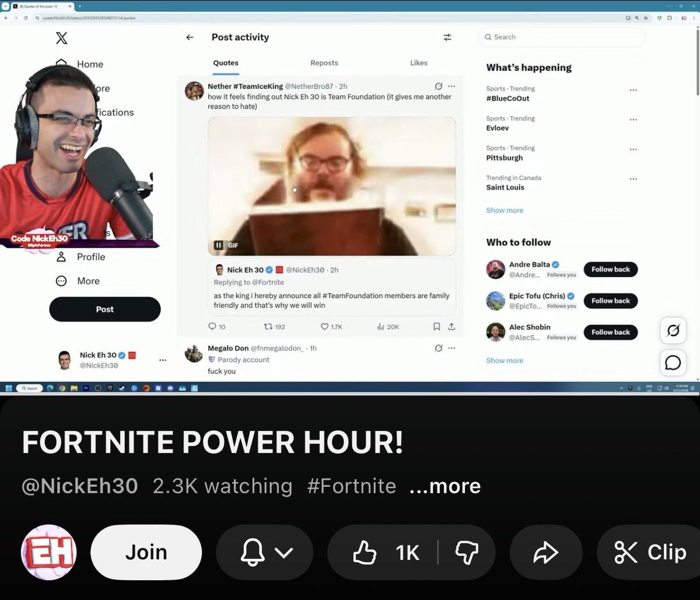
Task: Click the Grok icon on Nether's quote post
Action: (x=439, y=86)
